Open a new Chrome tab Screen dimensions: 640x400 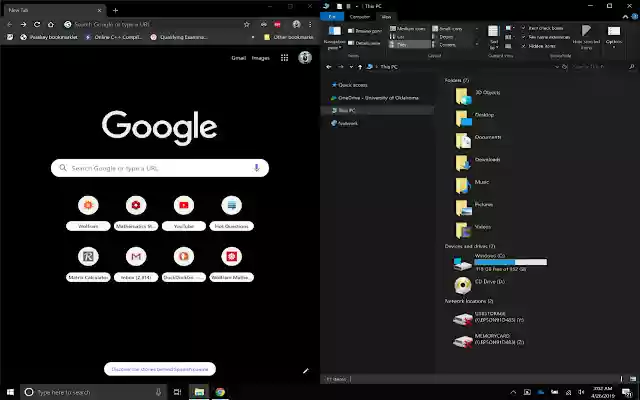click(116, 10)
